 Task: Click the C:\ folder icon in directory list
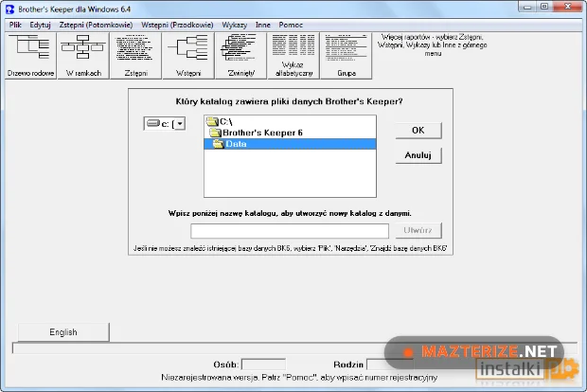pos(212,121)
